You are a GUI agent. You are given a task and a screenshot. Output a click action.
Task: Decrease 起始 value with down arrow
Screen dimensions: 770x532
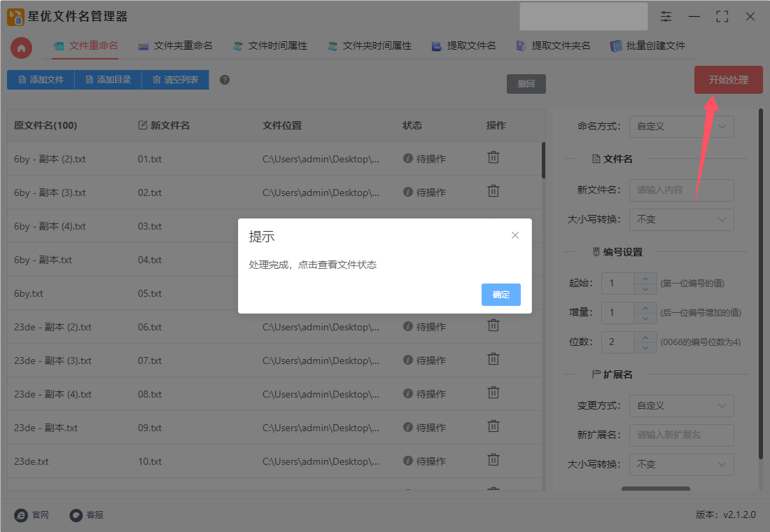click(645, 289)
